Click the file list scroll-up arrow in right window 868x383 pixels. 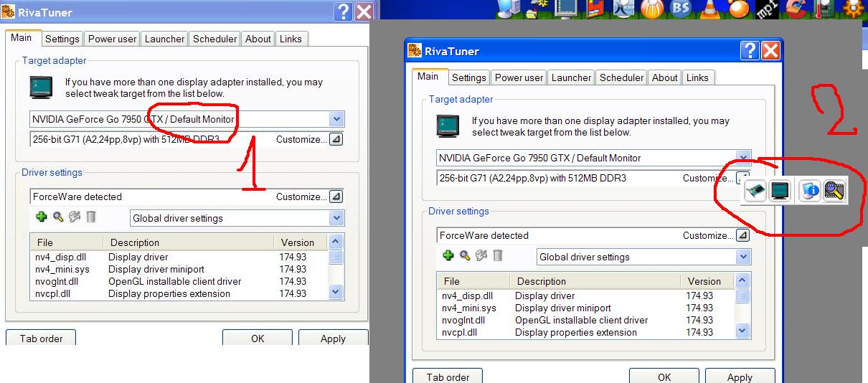point(742,280)
